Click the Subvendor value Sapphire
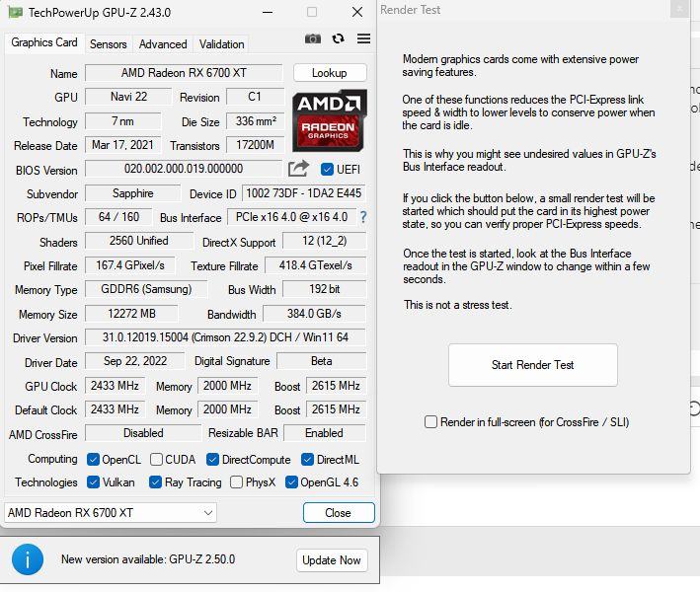The height and width of the screenshot is (592, 700). click(132, 193)
